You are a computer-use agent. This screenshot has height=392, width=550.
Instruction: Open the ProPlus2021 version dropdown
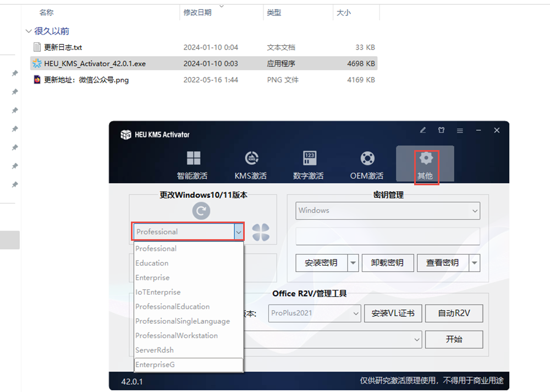coord(314,313)
